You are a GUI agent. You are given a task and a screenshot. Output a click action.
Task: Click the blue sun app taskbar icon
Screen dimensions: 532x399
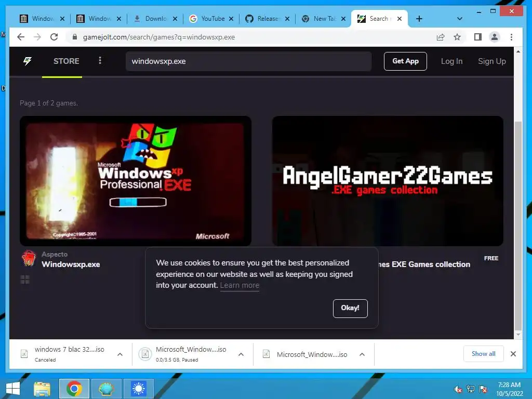[138, 389]
